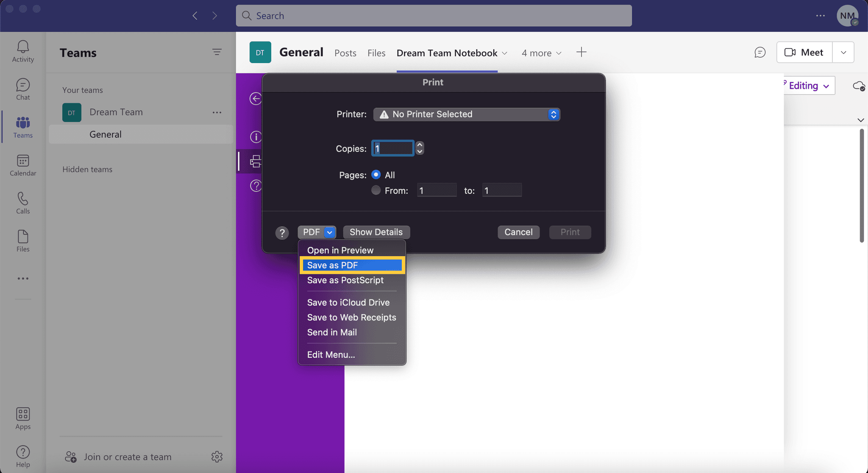Open the Files icon in sidebar
868x473 pixels.
23,239
